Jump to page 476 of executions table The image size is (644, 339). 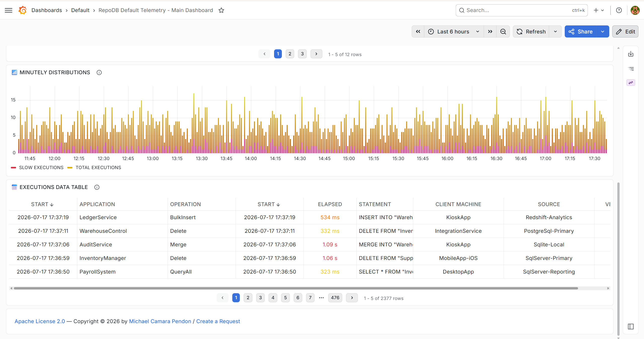(335, 298)
